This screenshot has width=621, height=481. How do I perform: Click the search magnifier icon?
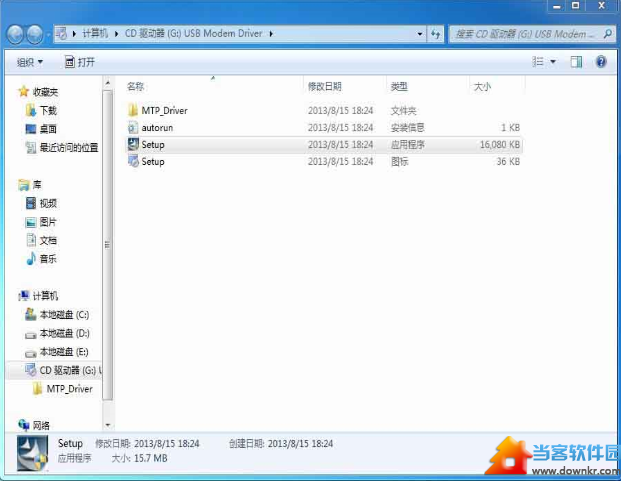608,34
